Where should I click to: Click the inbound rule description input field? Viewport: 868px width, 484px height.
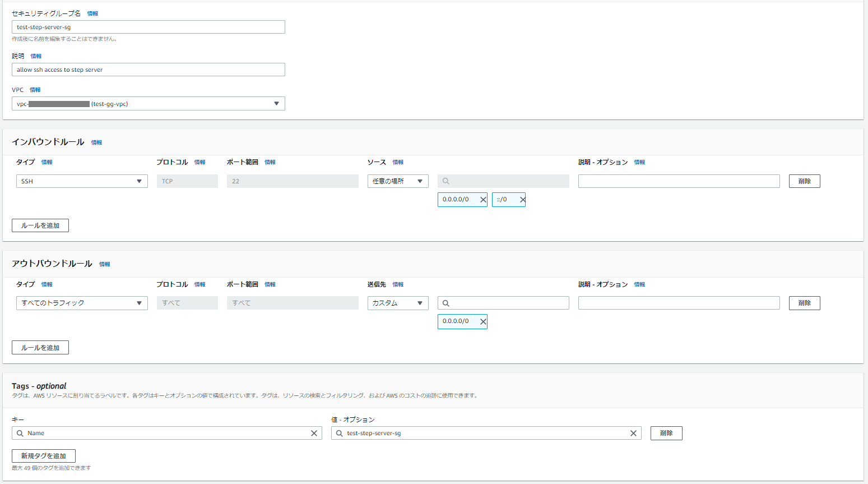pyautogui.click(x=679, y=181)
